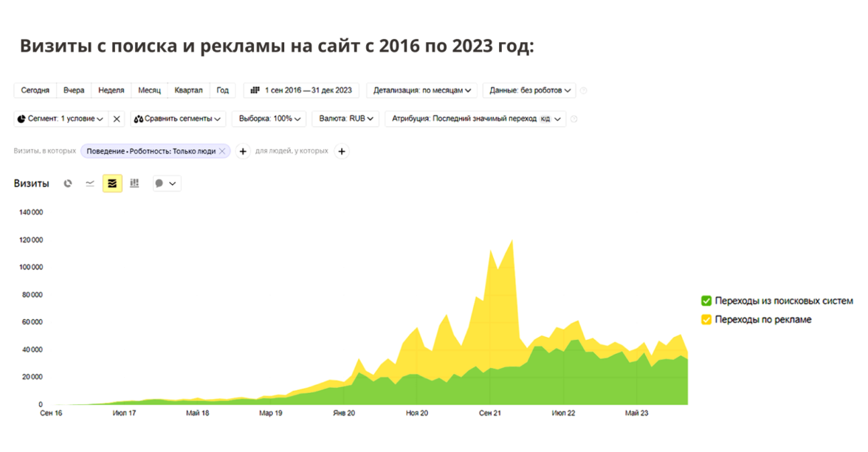Image resolution: width=868 pixels, height=452 pixels.
Task: Open the 'Детализация: по месяцам' dropdown
Action: (421, 91)
